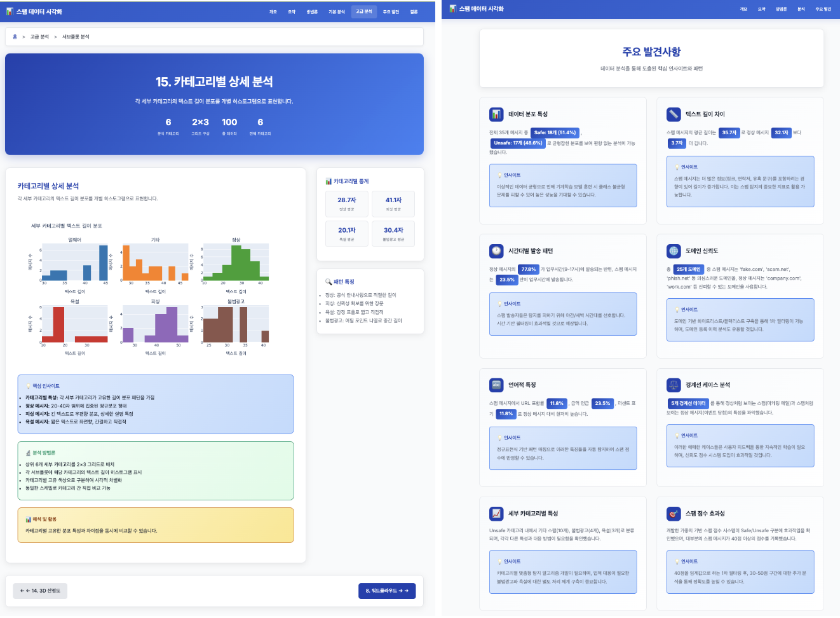840x618 pixels.
Task: Switch to the 기본 분석 nav item
Action: (337, 11)
